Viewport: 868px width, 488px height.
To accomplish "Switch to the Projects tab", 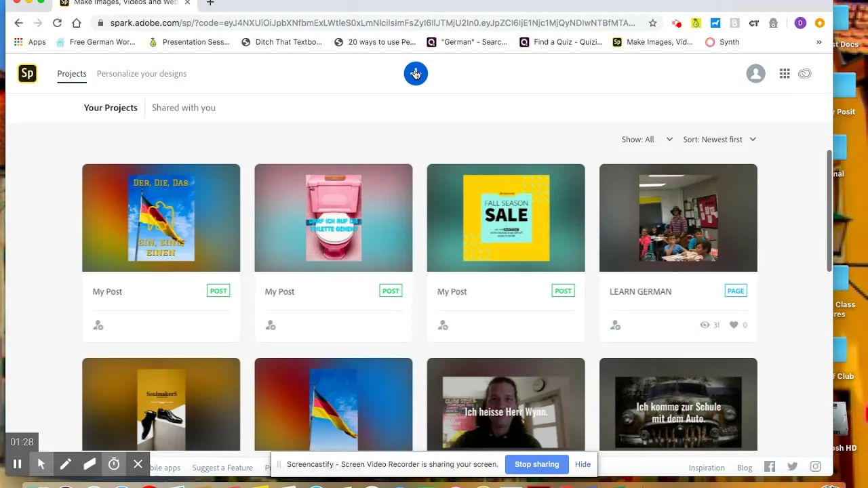I will pos(72,73).
